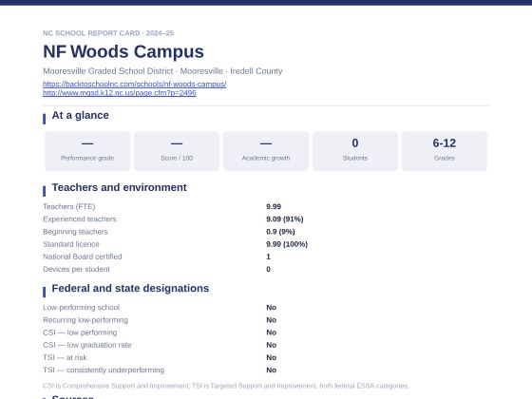Select the value 9.99 (100%)
532x399 pixels.
pos(287,244)
